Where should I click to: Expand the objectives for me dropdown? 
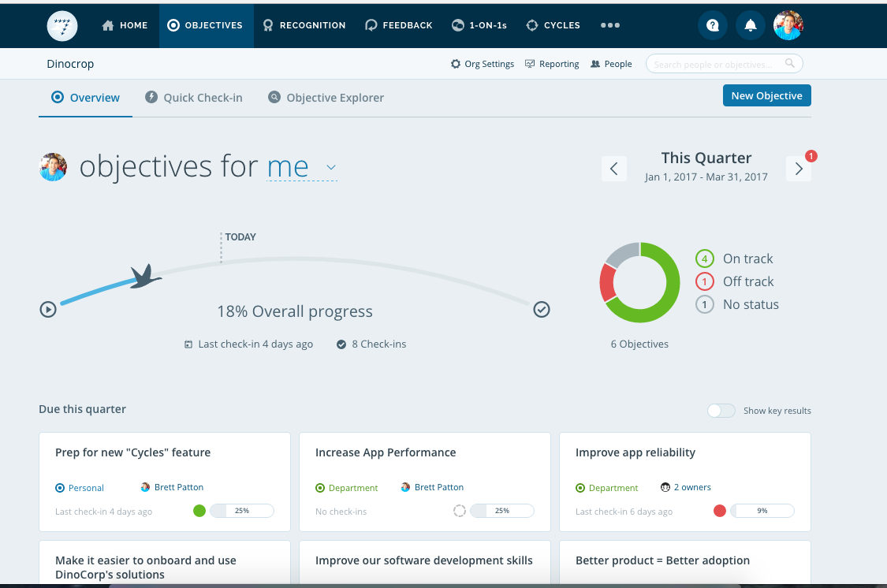pos(331,167)
